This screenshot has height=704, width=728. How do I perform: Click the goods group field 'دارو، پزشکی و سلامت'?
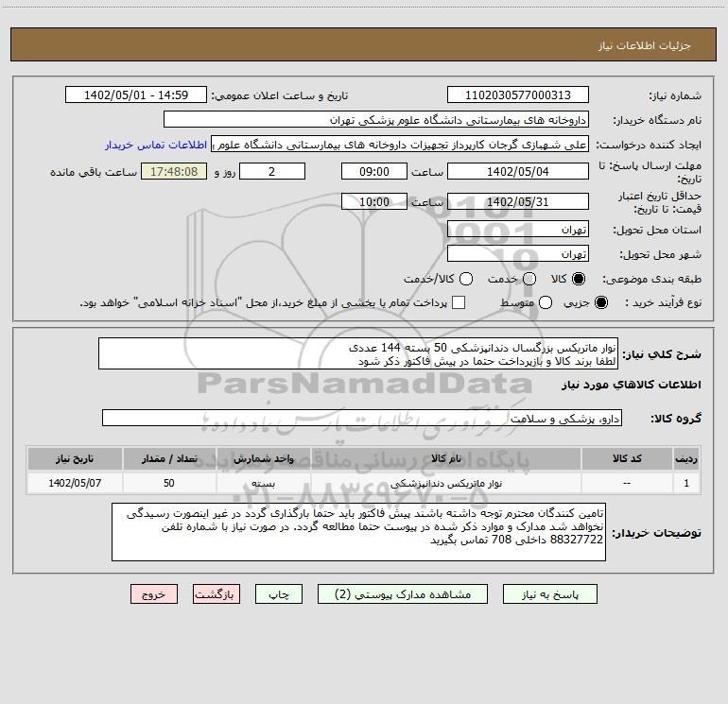click(362, 418)
